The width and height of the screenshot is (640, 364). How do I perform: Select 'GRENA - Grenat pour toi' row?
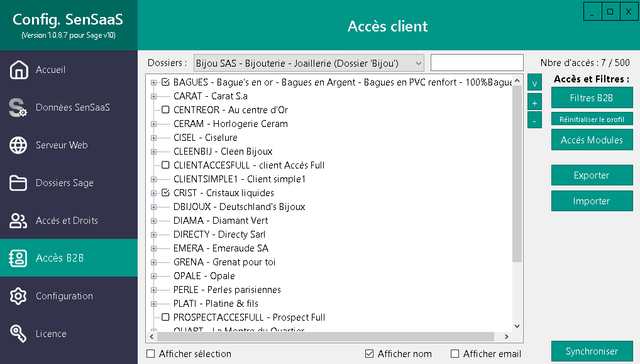[224, 262]
